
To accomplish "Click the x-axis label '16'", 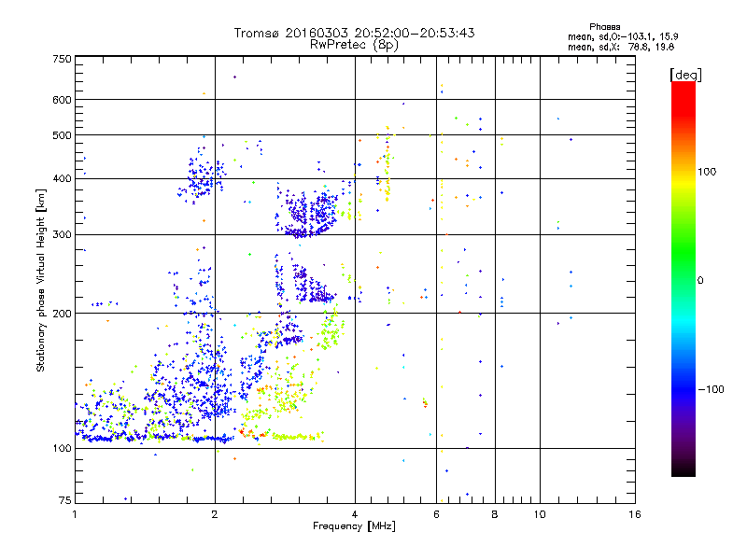I will click(635, 514).
